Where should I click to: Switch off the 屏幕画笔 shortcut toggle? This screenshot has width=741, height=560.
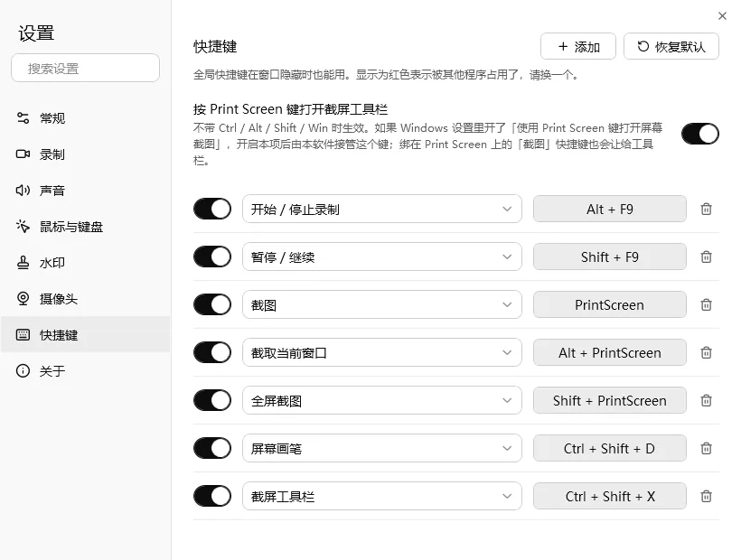[x=212, y=448]
